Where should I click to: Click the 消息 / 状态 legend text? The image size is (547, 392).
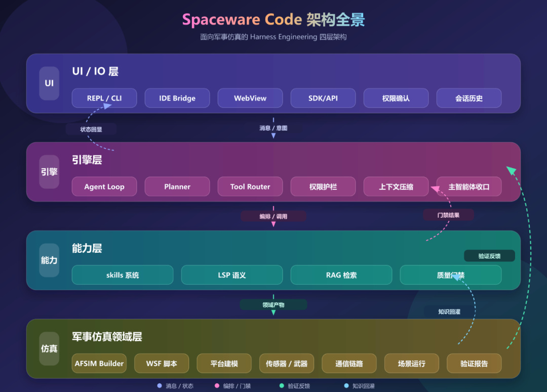click(x=179, y=386)
